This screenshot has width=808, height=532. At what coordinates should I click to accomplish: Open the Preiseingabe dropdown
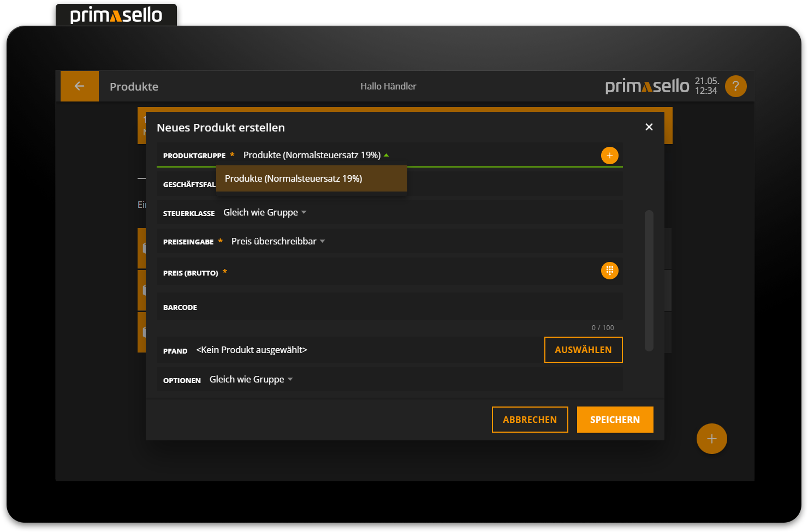coord(278,242)
